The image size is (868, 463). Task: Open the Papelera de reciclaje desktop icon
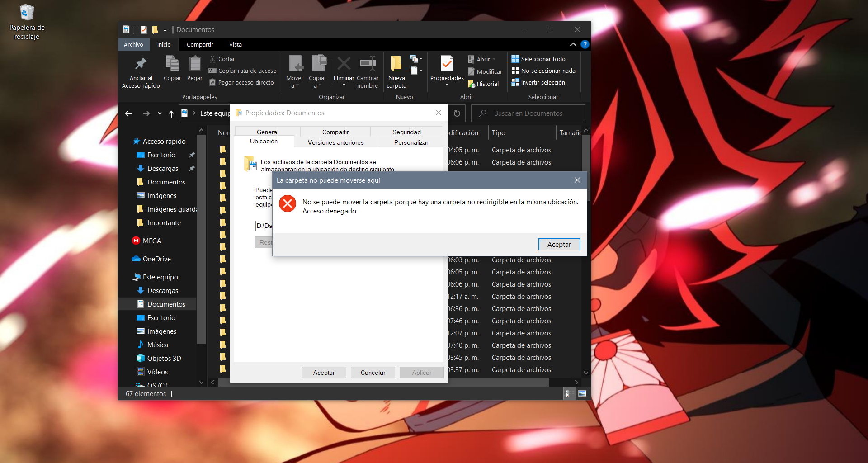coord(27,22)
